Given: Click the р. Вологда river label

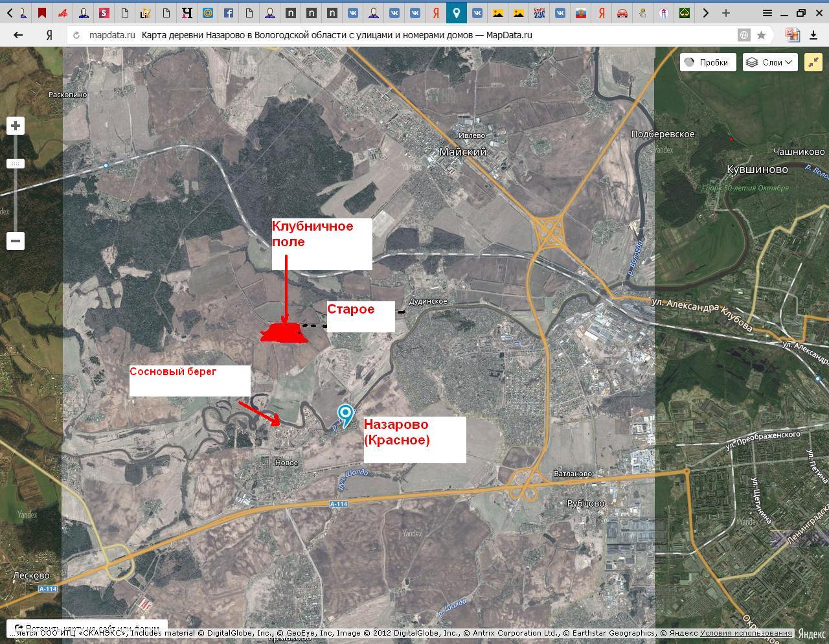Looking at the screenshot, I should pyautogui.click(x=635, y=259).
